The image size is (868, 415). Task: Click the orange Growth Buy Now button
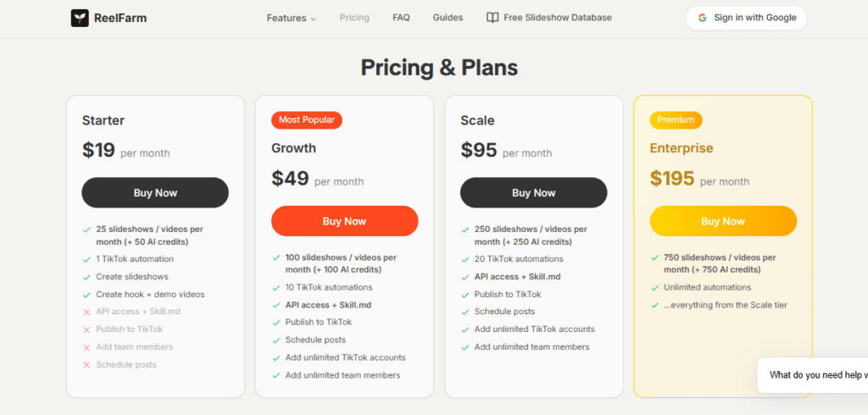[344, 221]
